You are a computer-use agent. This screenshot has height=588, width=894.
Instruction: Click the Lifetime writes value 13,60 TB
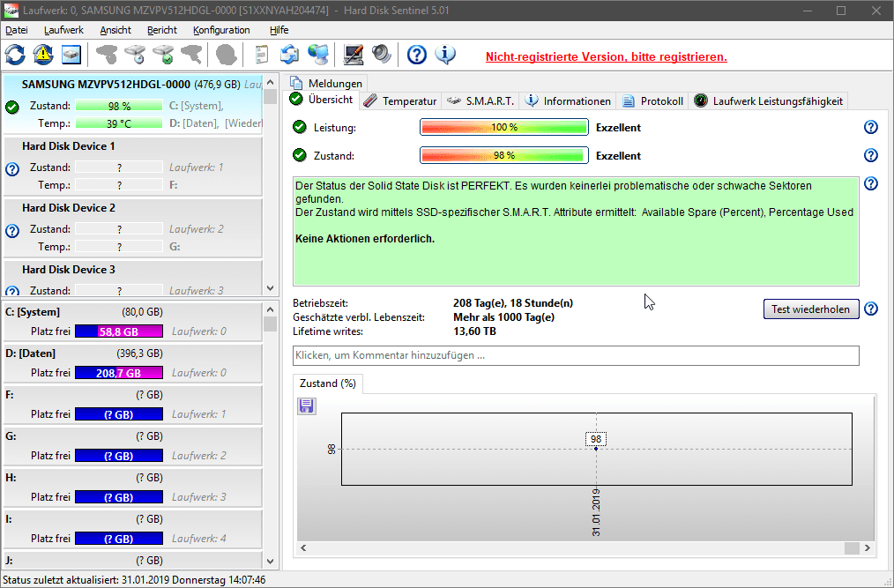(x=474, y=331)
